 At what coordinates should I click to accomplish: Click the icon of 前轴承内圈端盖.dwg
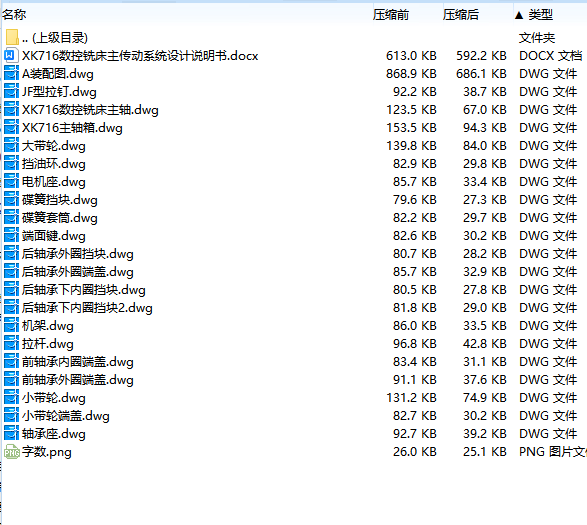(x=11, y=361)
